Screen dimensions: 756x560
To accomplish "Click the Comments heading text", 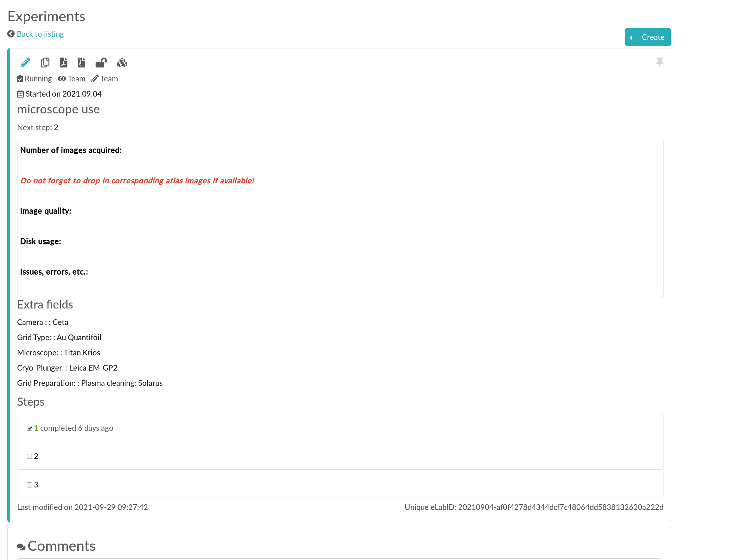I will (62, 546).
